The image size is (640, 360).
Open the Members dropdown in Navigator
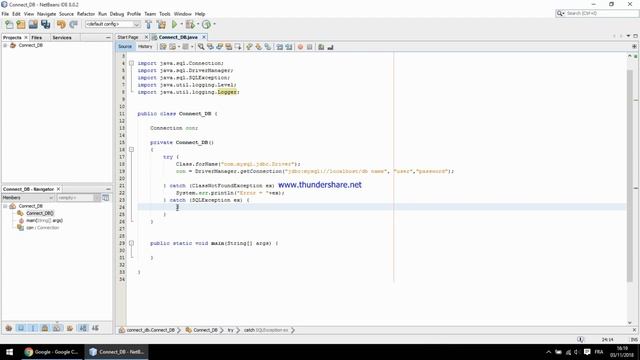click(28, 198)
